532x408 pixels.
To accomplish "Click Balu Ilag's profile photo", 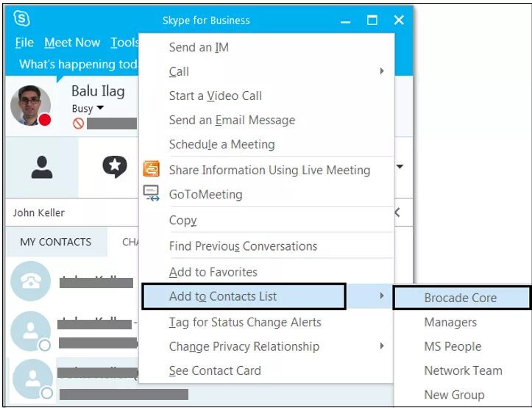I will (30, 105).
